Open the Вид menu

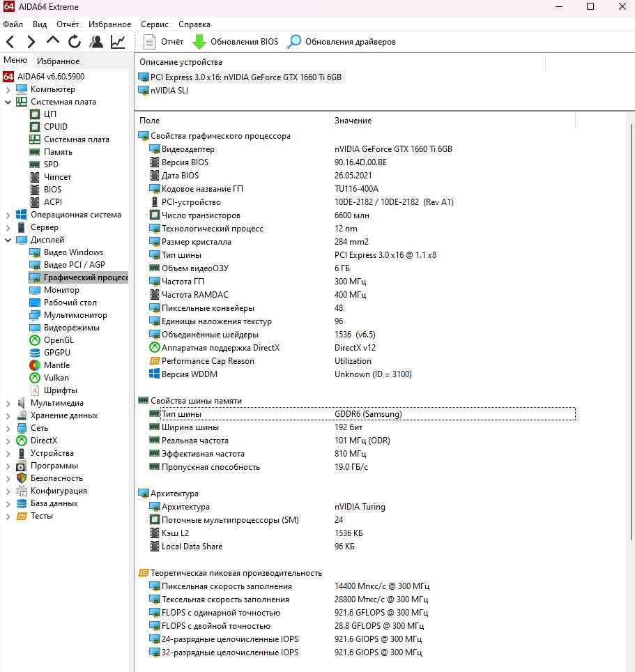pyautogui.click(x=40, y=24)
